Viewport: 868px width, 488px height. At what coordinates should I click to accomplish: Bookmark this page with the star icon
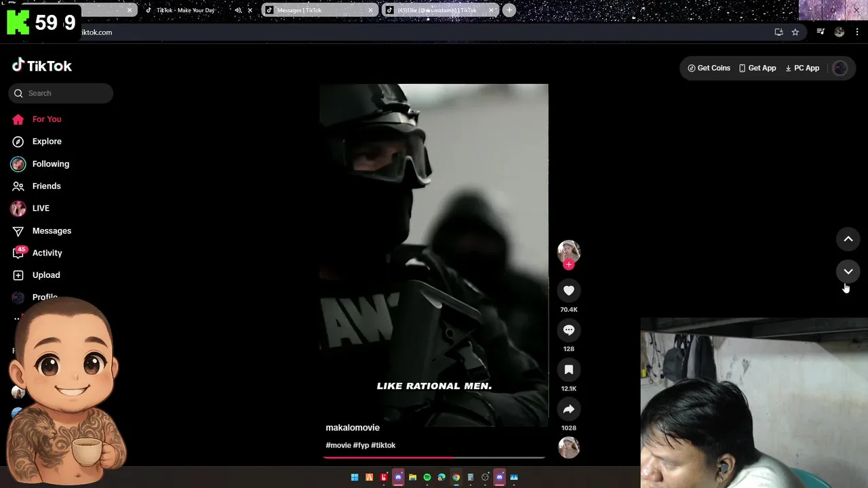[x=795, y=32]
